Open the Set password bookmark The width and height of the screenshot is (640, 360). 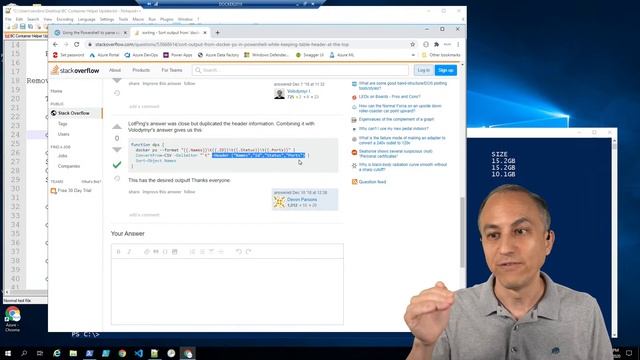[68, 55]
